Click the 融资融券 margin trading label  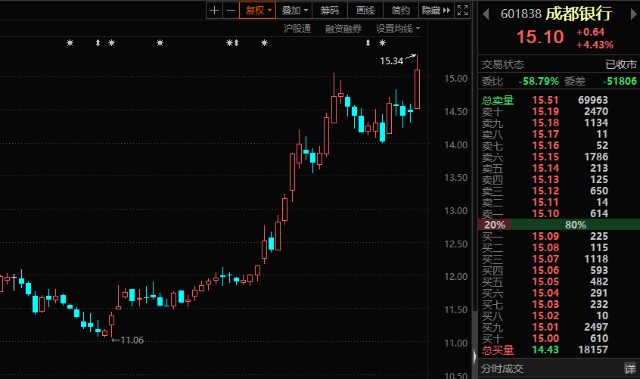tap(343, 29)
